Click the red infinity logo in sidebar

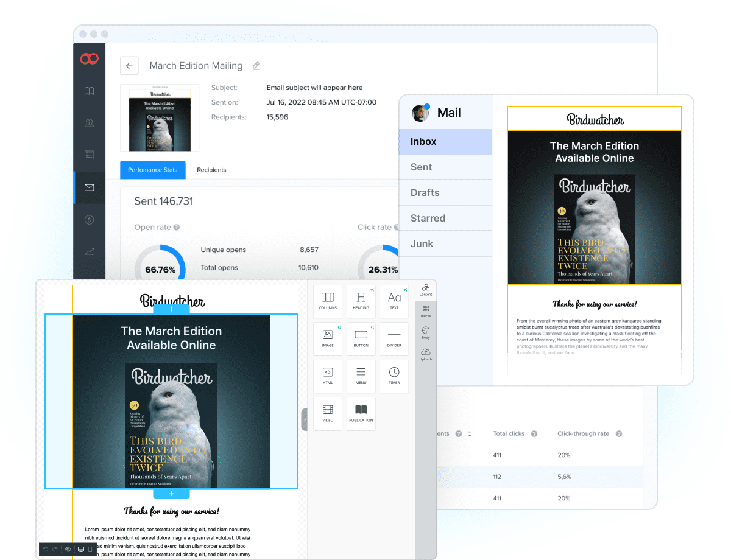coord(89,59)
